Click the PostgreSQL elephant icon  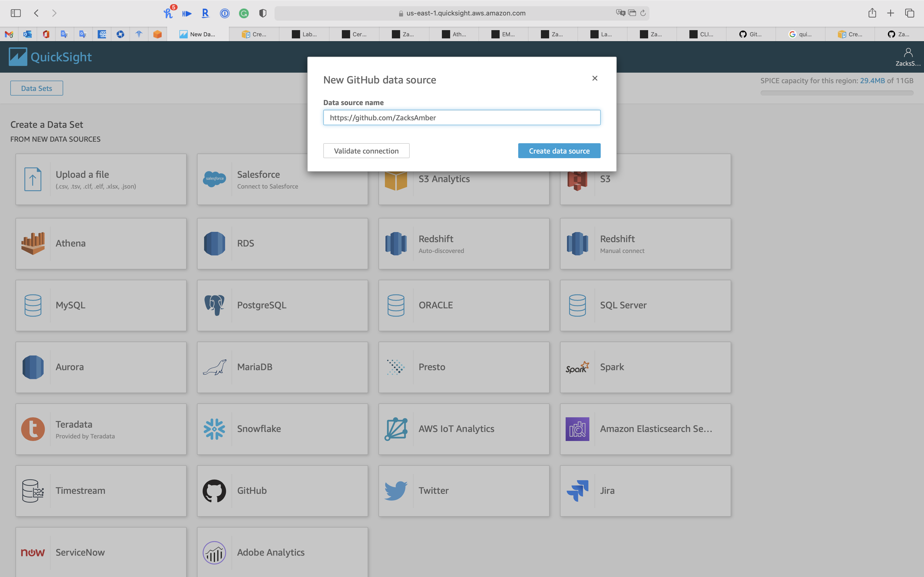pyautogui.click(x=214, y=305)
